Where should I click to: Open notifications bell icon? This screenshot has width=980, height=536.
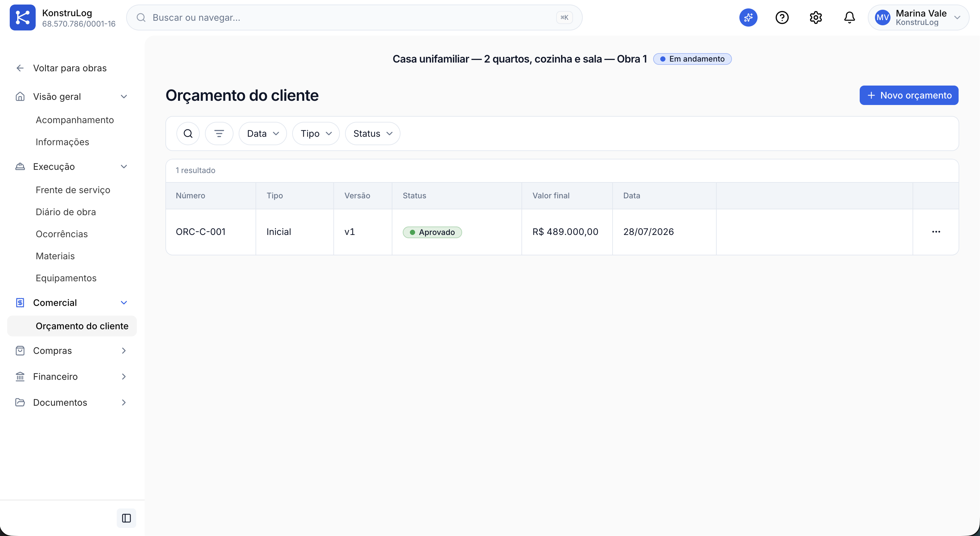pyautogui.click(x=849, y=17)
